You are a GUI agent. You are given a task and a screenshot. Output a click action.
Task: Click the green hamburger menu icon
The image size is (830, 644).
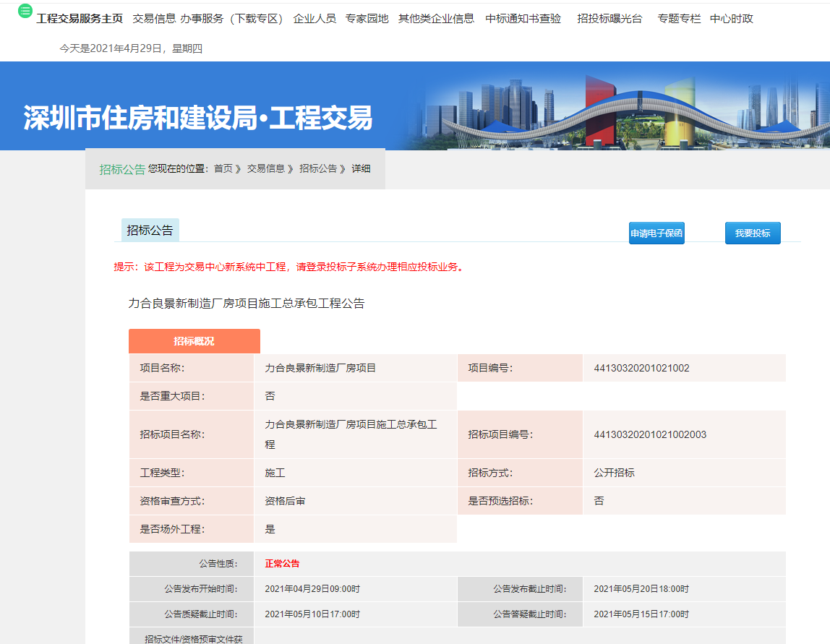pos(25,11)
